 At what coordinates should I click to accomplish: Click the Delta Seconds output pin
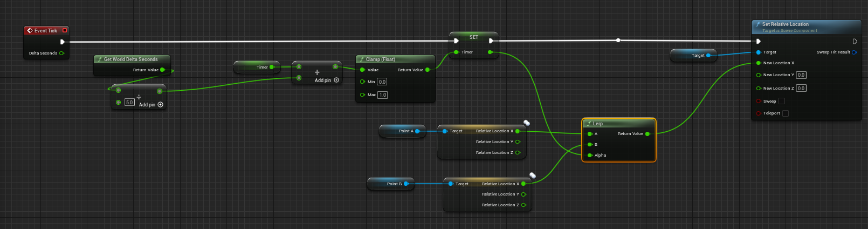point(62,53)
